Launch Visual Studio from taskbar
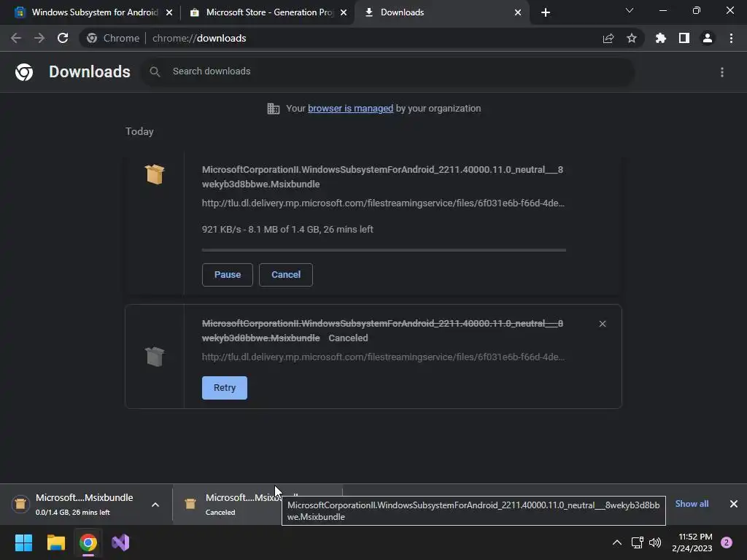This screenshot has height=560, width=747. [x=120, y=542]
